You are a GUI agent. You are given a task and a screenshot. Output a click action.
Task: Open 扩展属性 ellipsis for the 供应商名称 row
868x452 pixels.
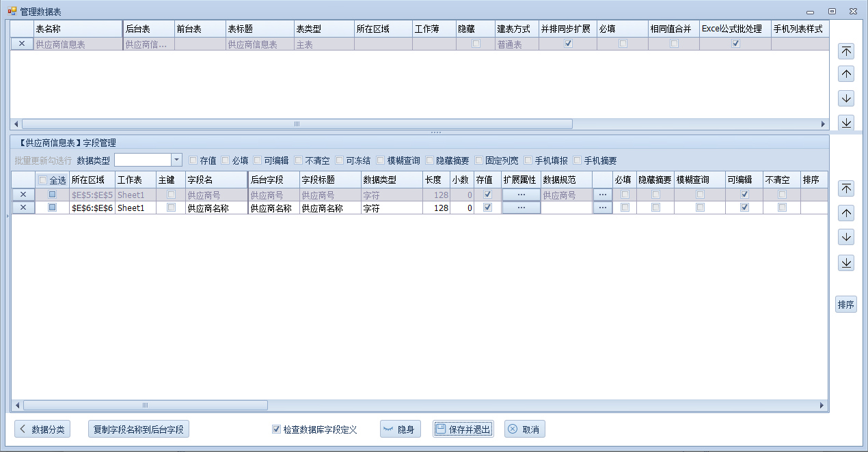pyautogui.click(x=521, y=208)
